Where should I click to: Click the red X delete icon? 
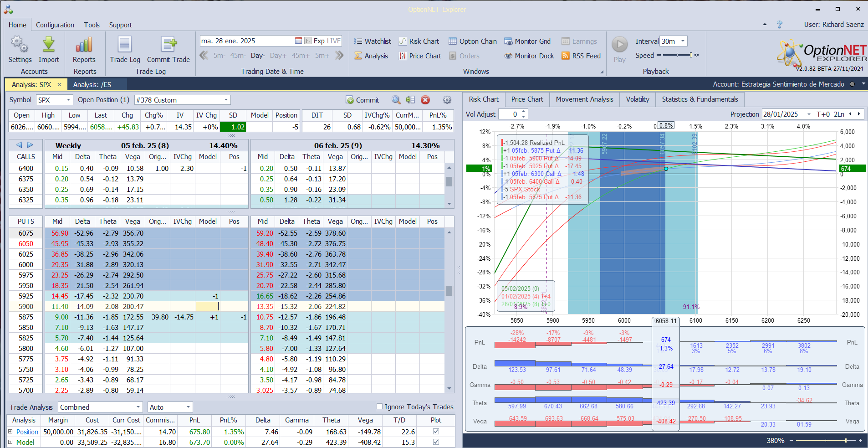(x=425, y=100)
